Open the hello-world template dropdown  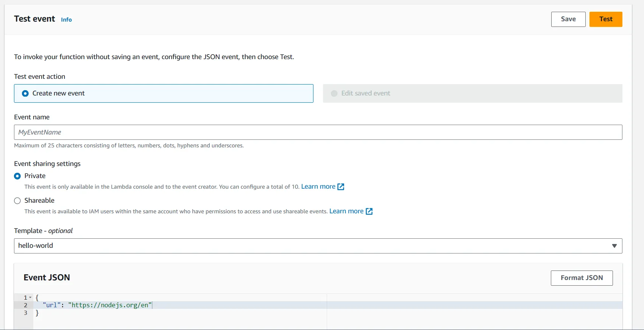318,246
